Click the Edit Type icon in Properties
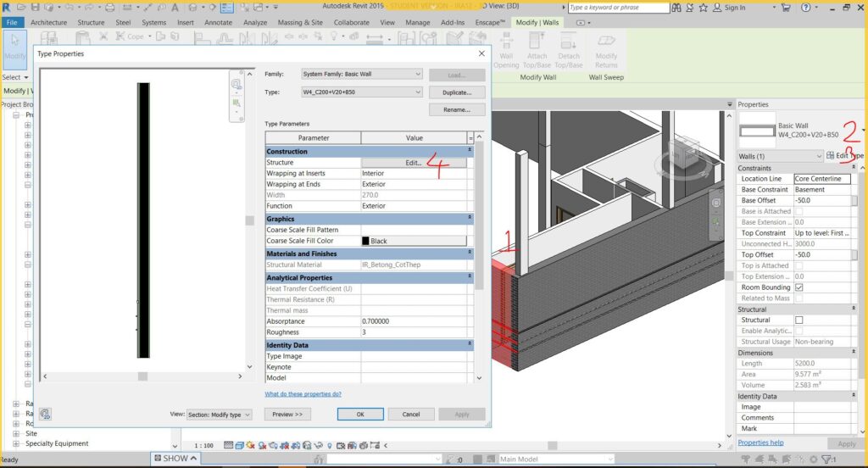This screenshot has height=468, width=868. pyautogui.click(x=831, y=156)
